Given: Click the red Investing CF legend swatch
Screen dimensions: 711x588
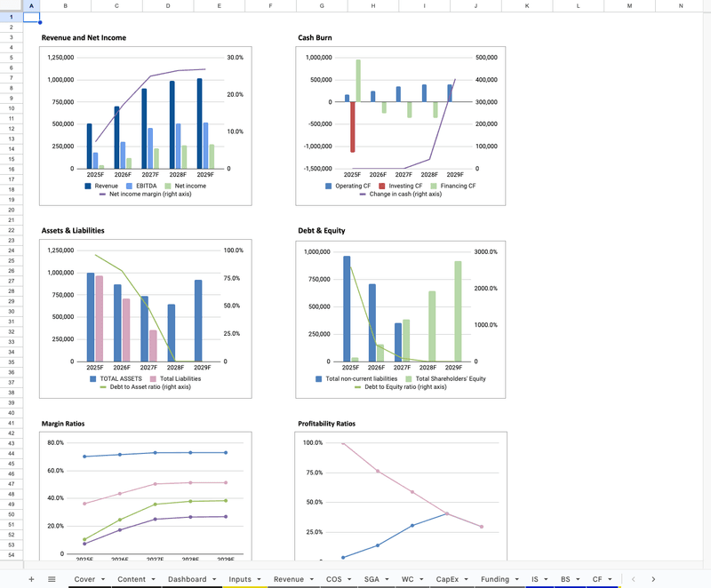Looking at the screenshot, I should tap(381, 186).
